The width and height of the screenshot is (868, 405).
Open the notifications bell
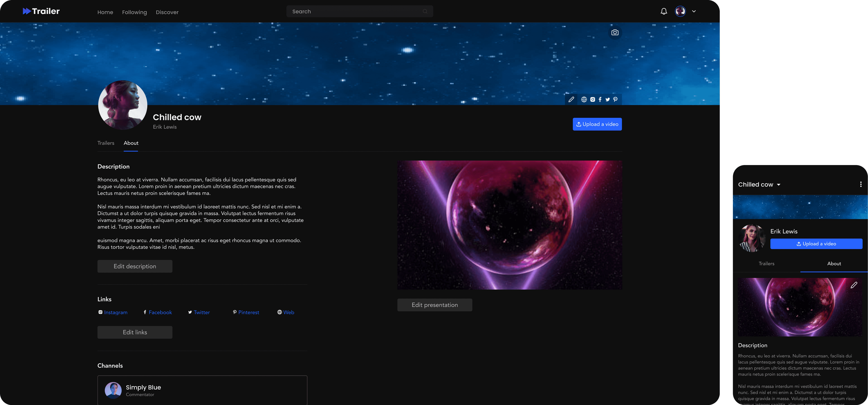(x=664, y=11)
